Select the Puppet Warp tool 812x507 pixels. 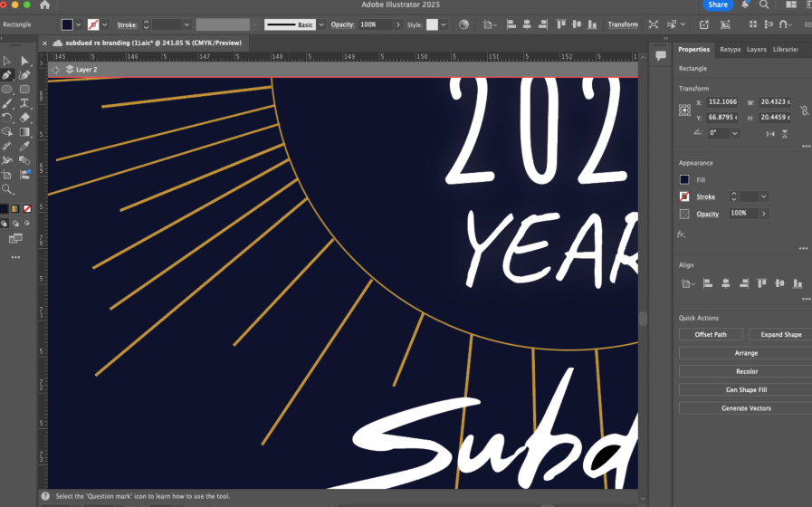pos(6,160)
